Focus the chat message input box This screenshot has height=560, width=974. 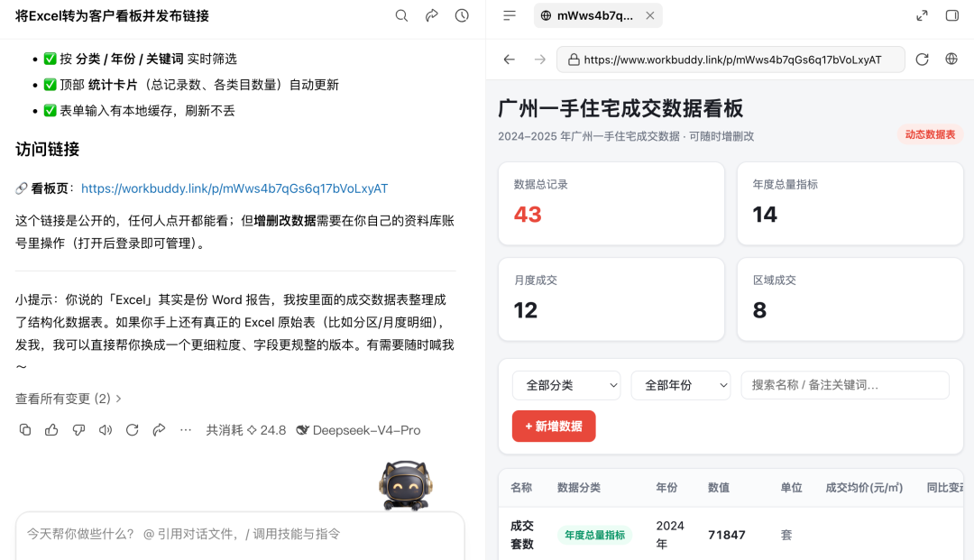click(x=240, y=535)
